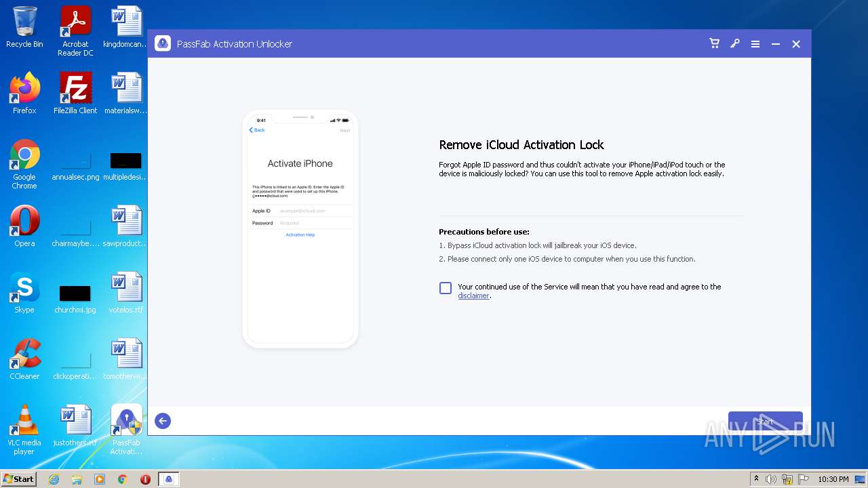
Task: Open Internet Explorer from taskbar
Action: coord(54,479)
